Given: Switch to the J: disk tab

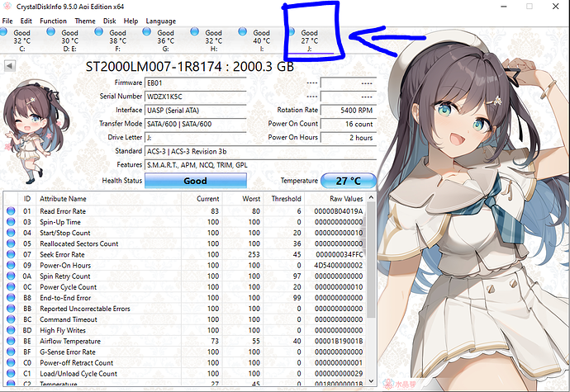Looking at the screenshot, I should point(310,40).
